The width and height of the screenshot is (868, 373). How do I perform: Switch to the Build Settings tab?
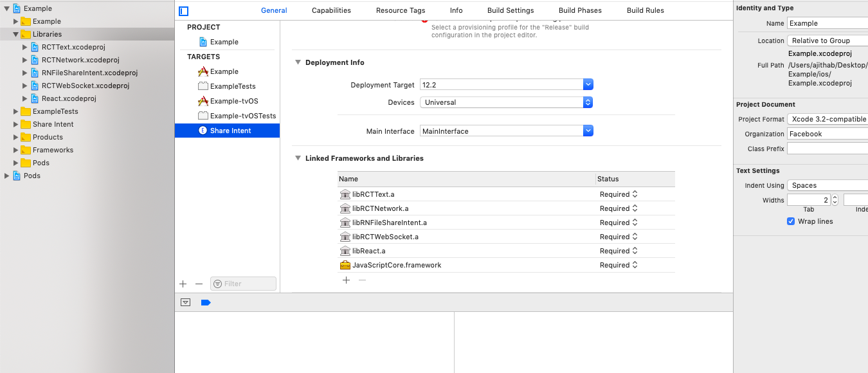510,10
